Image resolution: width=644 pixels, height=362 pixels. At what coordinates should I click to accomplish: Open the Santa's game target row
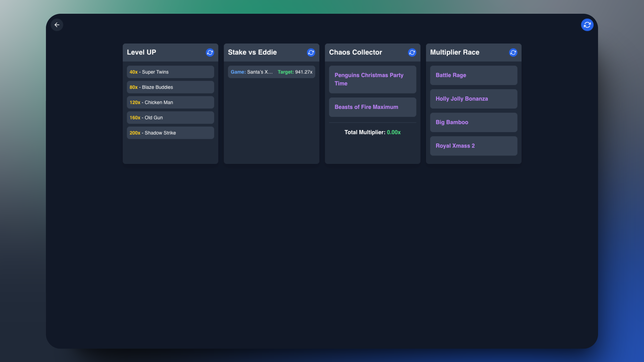pyautogui.click(x=271, y=72)
